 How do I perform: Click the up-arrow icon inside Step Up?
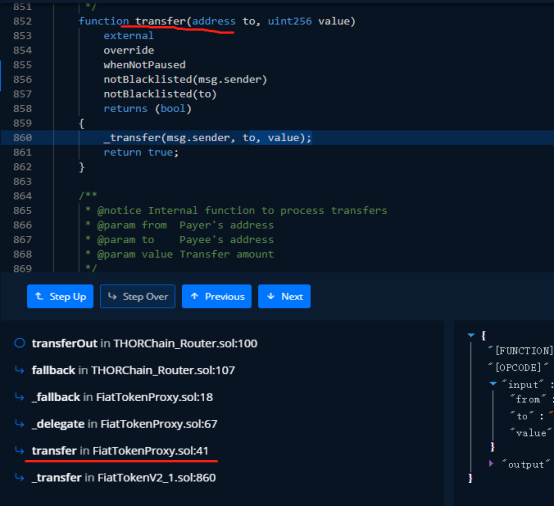point(40,296)
